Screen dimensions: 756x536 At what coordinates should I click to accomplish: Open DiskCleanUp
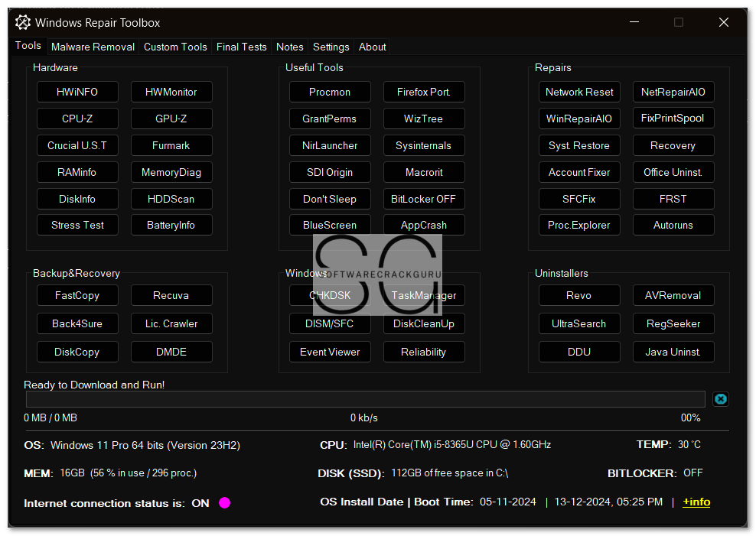(x=424, y=323)
